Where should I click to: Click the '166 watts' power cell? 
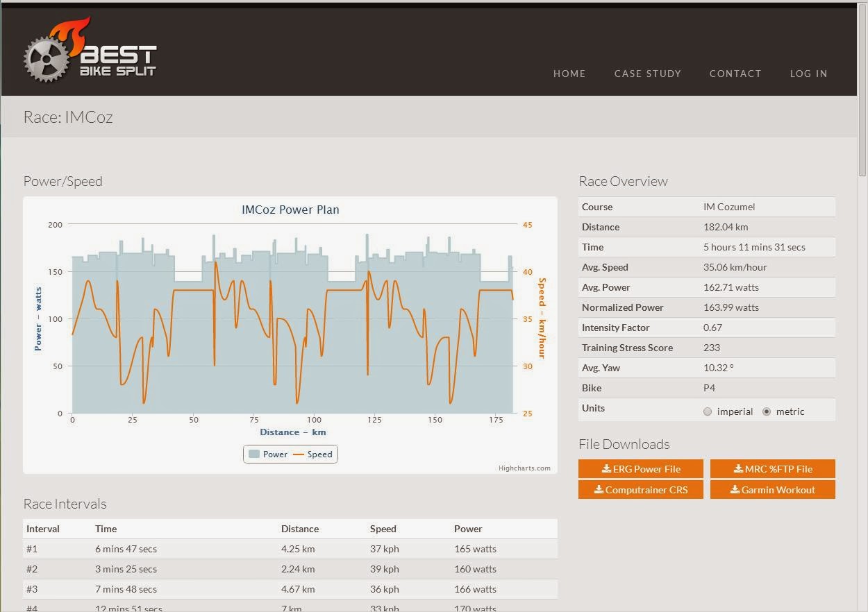pos(475,589)
